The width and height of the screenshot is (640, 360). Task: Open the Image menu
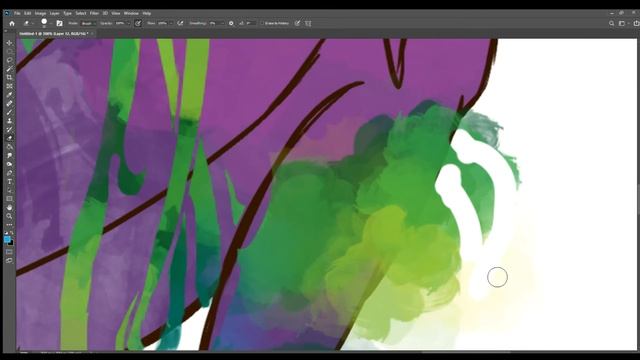click(x=40, y=13)
